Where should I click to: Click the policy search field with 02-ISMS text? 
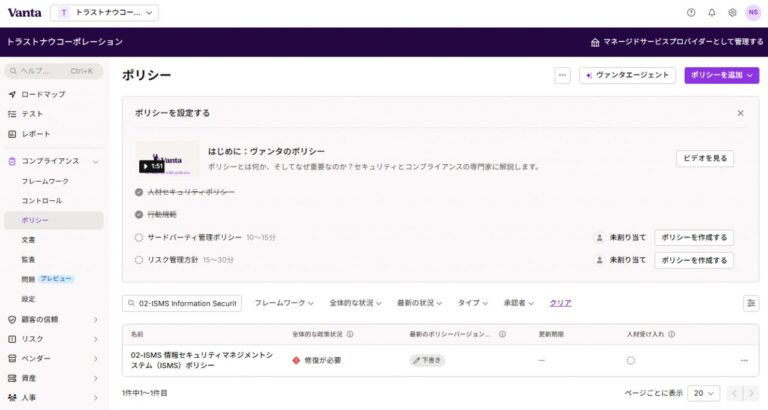tap(182, 304)
